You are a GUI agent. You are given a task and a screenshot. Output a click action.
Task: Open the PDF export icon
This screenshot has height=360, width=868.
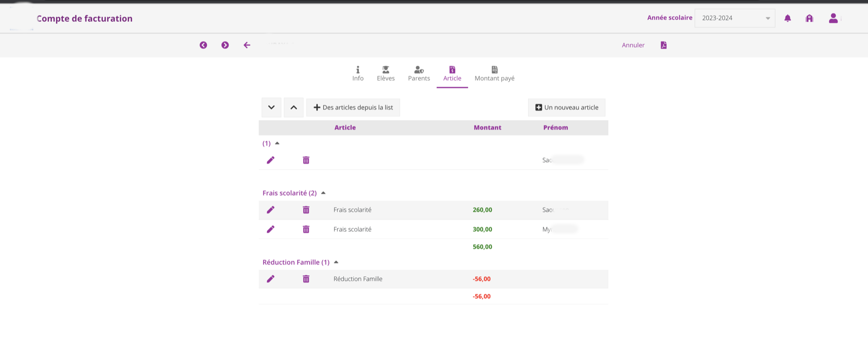coord(664,45)
